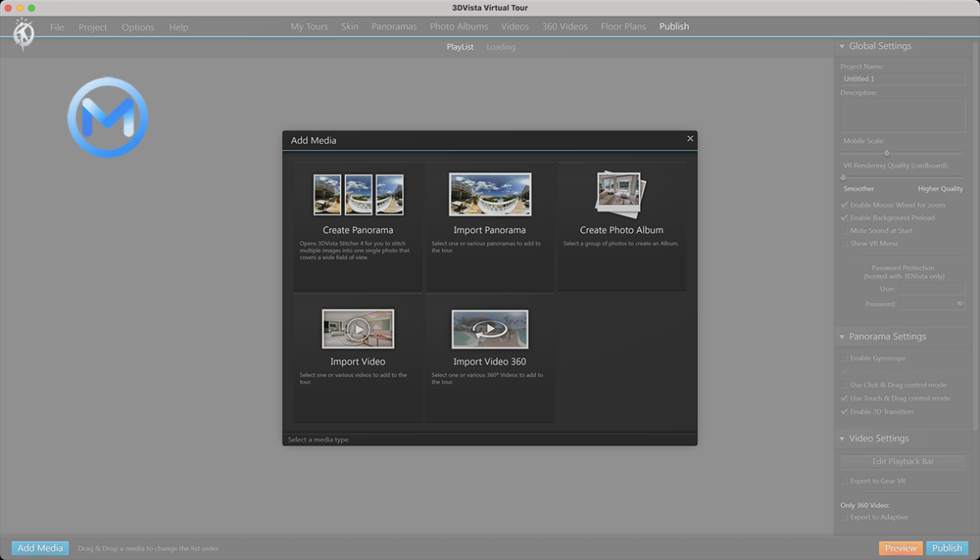The width and height of the screenshot is (980, 560).
Task: Switch to the 360 Videos tab
Action: [x=565, y=26]
